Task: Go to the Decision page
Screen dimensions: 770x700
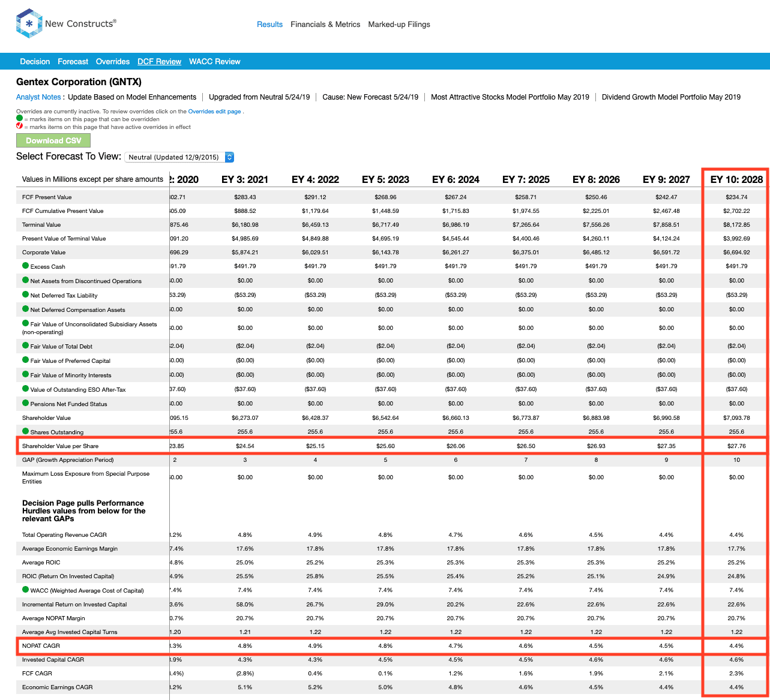Action: [x=35, y=62]
